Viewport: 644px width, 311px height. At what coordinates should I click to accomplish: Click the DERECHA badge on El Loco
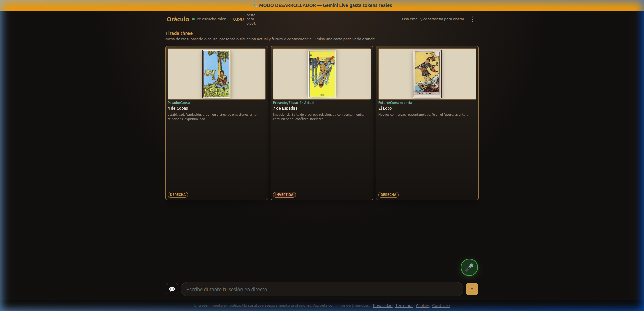[x=388, y=195]
